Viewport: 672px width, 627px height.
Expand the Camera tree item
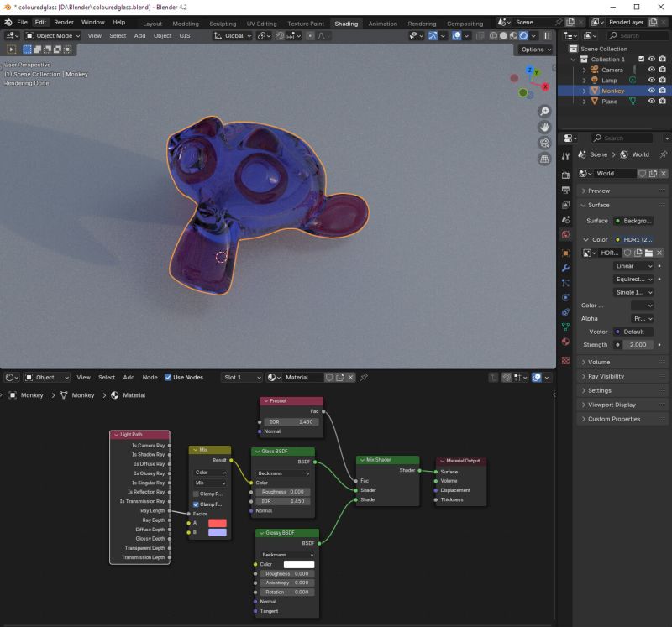coord(584,70)
